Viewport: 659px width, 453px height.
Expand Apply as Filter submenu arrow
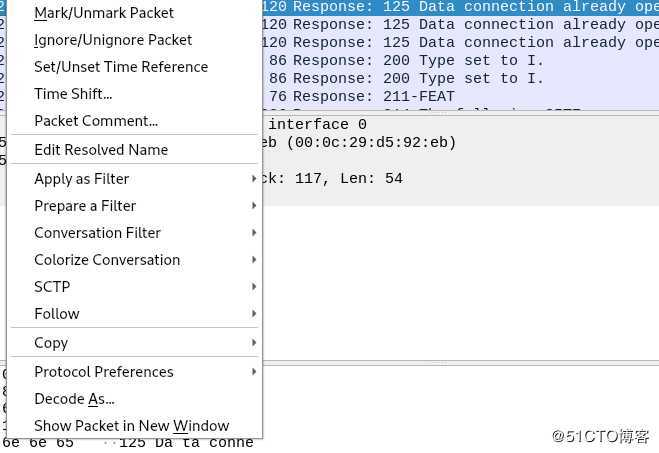point(254,179)
